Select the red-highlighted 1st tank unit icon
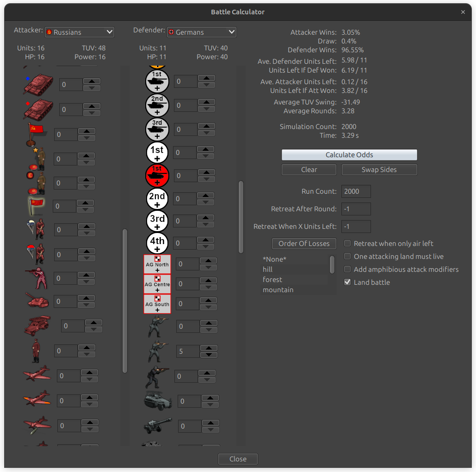 click(157, 176)
